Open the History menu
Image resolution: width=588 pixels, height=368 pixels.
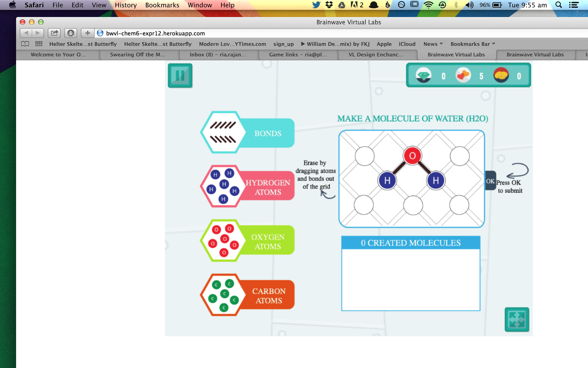pos(126,5)
